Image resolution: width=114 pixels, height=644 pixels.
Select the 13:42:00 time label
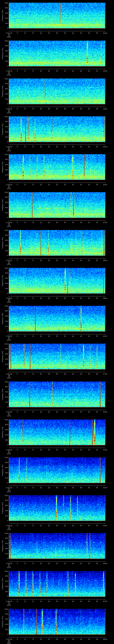click(9, 450)
